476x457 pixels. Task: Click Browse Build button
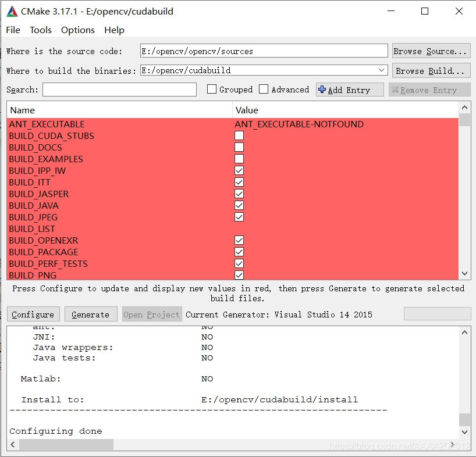pos(431,71)
